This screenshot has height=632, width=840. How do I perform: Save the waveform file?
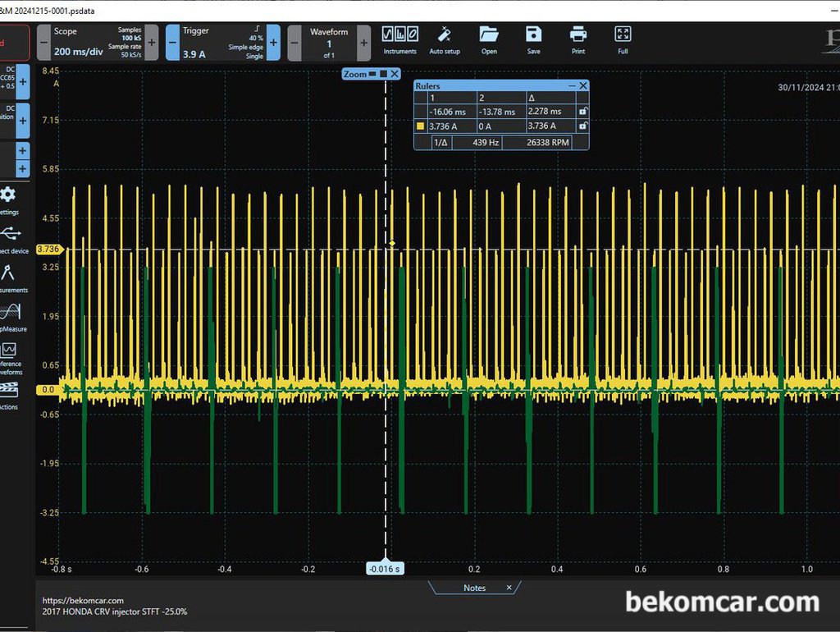tap(533, 34)
